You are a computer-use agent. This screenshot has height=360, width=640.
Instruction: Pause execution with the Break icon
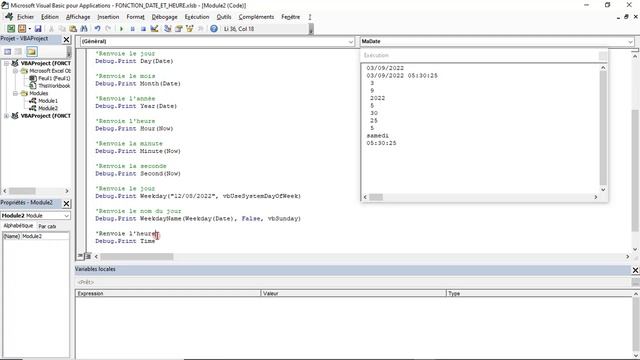point(132,29)
